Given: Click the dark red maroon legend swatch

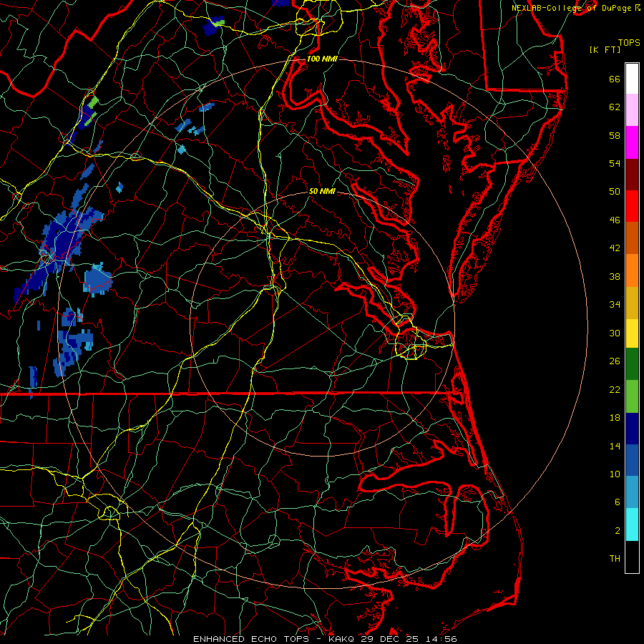Looking at the screenshot, I should tap(632, 174).
